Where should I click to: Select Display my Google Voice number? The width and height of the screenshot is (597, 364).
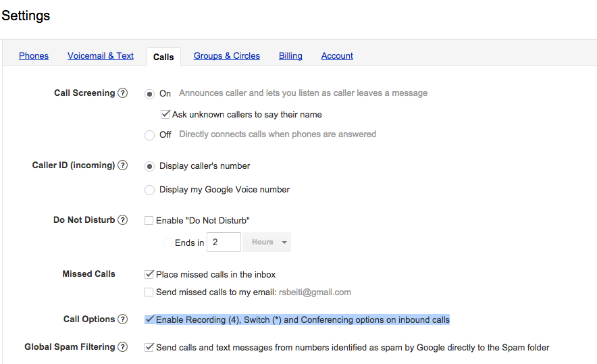coord(149,190)
